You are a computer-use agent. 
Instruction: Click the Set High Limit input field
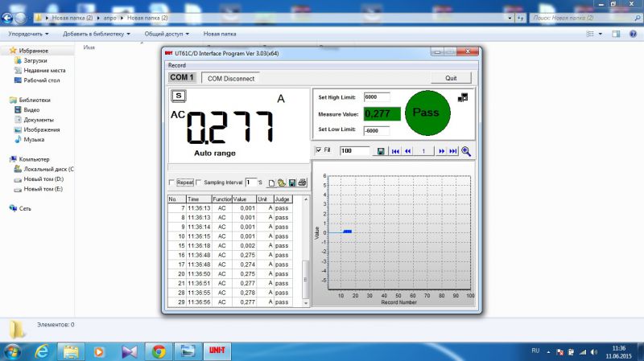click(376, 97)
